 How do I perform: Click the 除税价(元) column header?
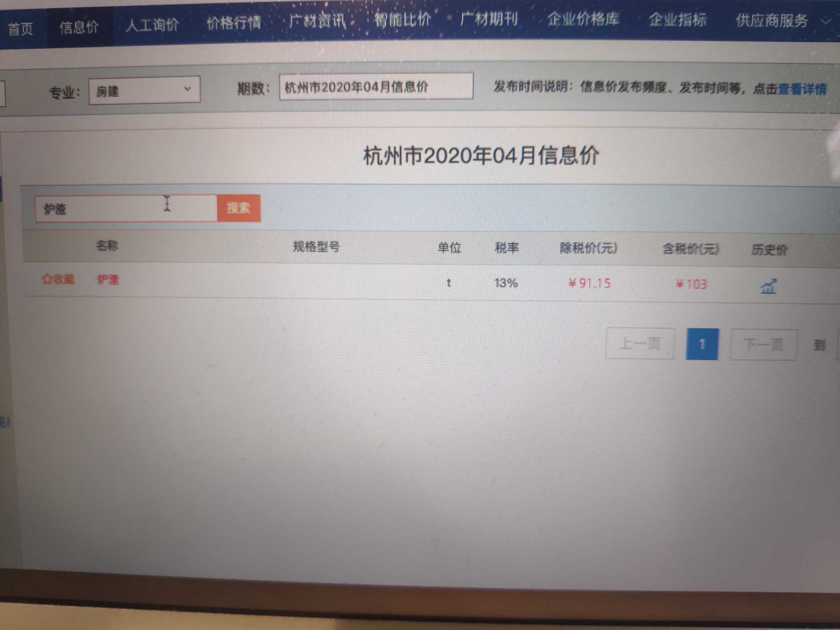point(588,248)
